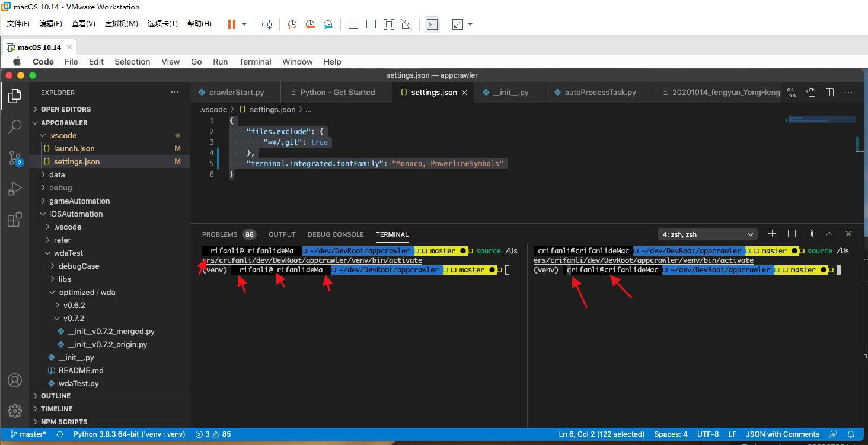Click Python 3.8.3 interpreter in status bar

[x=129, y=434]
